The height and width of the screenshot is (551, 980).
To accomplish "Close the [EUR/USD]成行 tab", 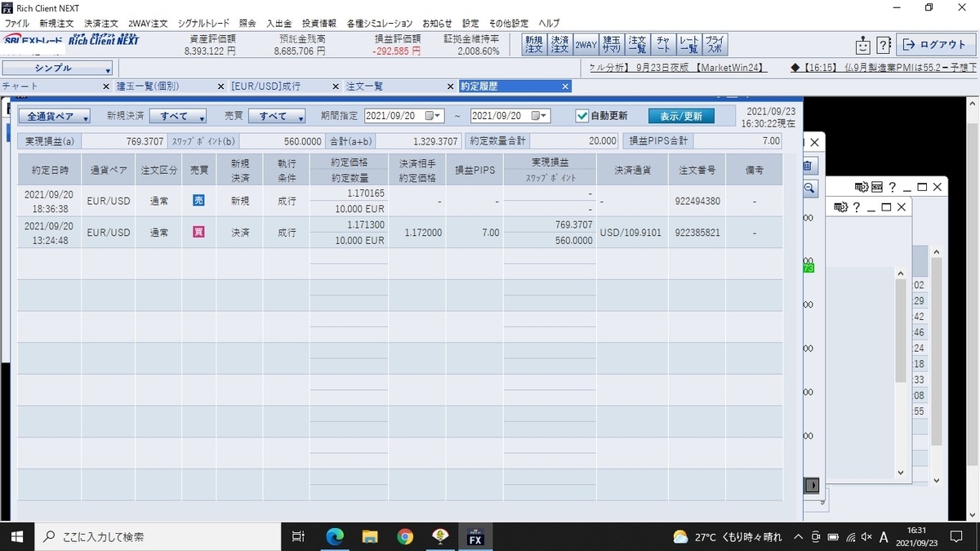I will point(335,86).
